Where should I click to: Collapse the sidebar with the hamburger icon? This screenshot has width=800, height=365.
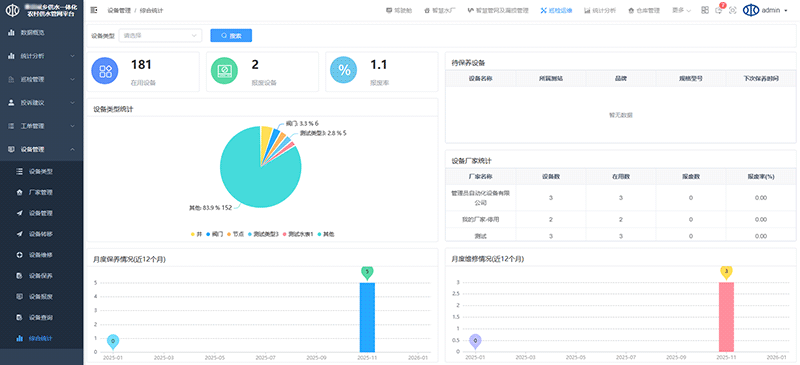click(93, 10)
